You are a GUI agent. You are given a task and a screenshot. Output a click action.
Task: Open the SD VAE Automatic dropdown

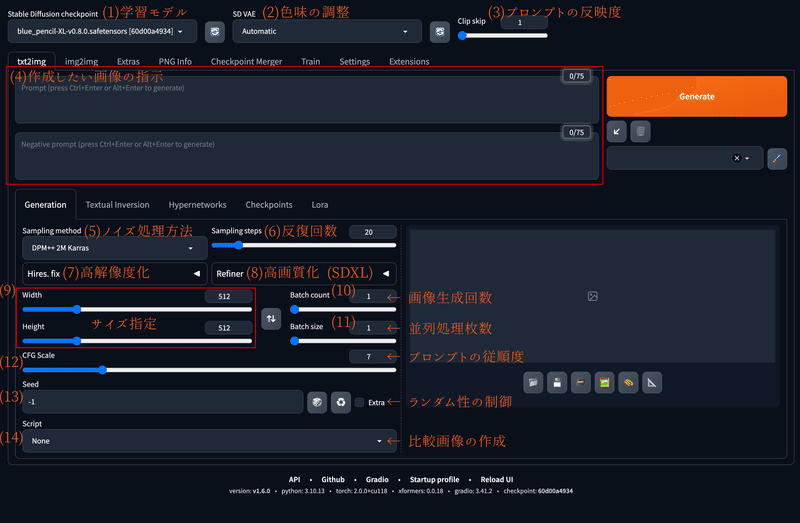tap(327, 32)
